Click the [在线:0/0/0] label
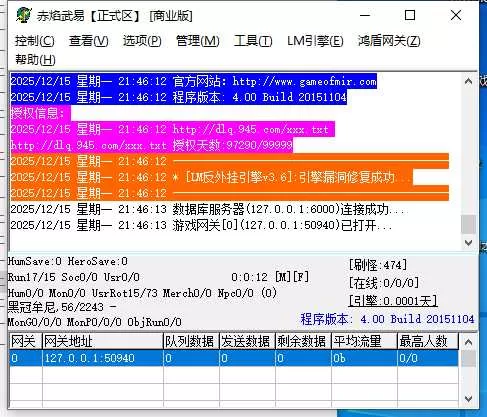The width and height of the screenshot is (487, 417). [x=384, y=283]
